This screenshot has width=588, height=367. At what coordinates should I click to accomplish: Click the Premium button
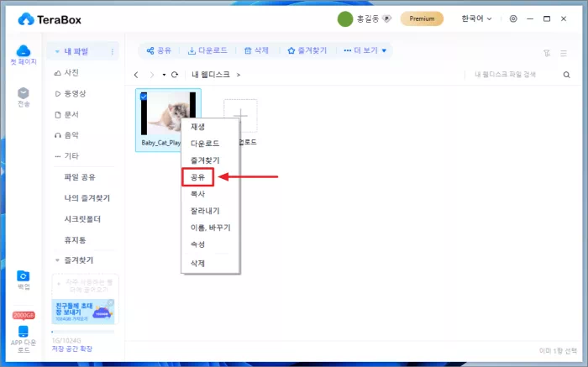422,18
